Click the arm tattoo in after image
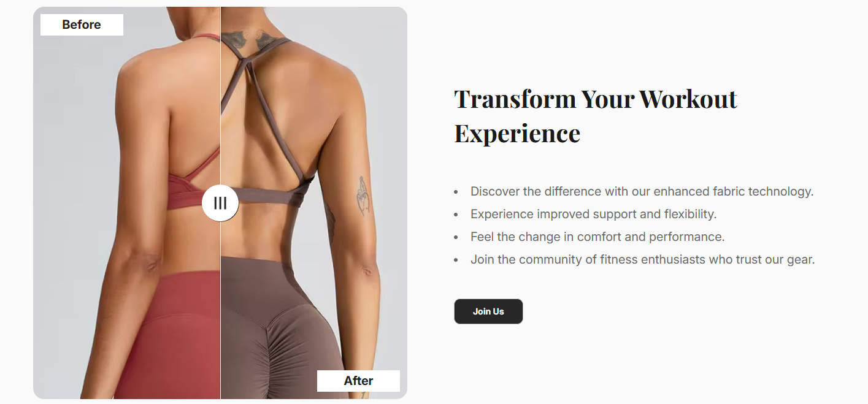 (364, 196)
